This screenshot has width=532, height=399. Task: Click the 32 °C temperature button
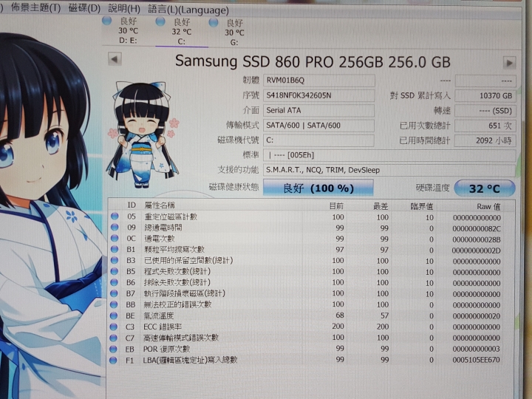[485, 188]
